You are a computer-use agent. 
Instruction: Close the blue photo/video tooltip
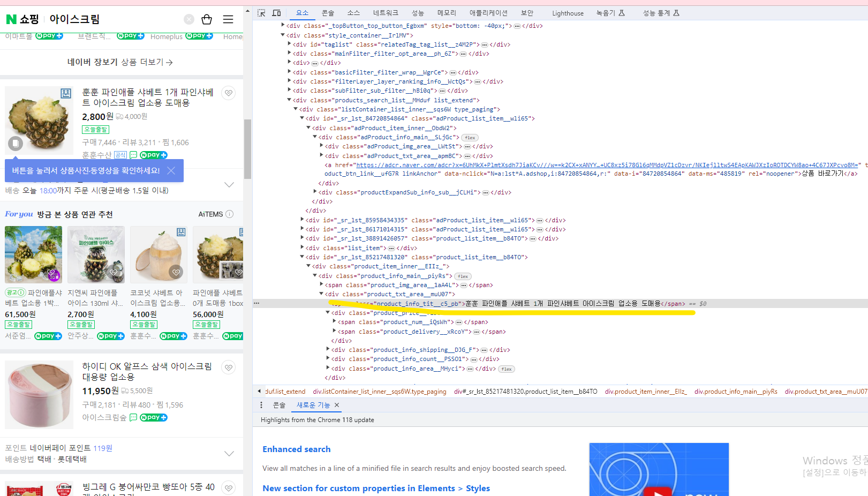(171, 170)
